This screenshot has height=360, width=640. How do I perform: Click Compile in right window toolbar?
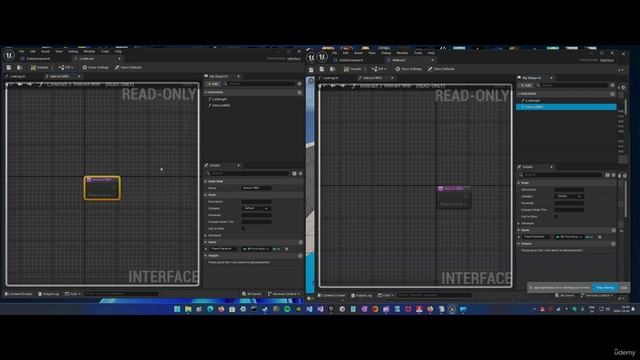pyautogui.click(x=353, y=69)
